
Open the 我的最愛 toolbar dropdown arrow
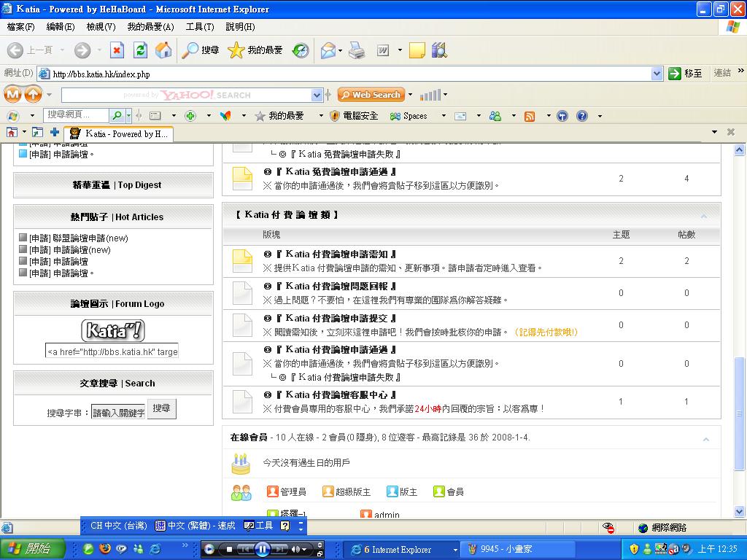pos(321,116)
